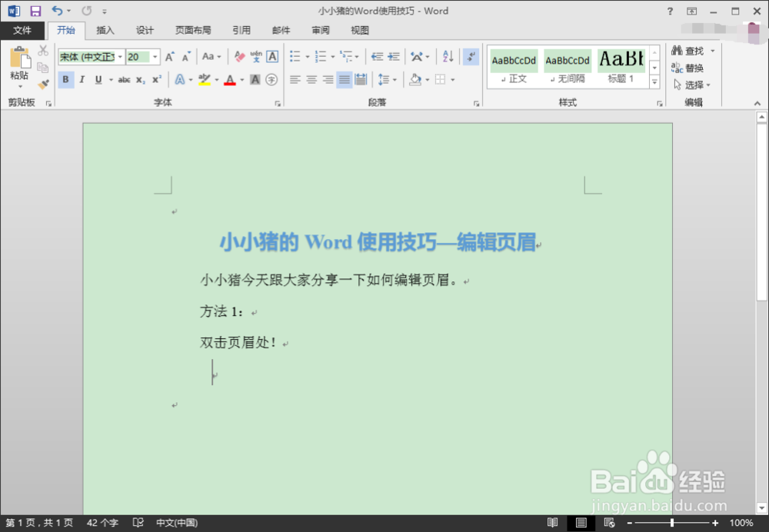
Task: Apply yellow text highlight color
Action: (x=205, y=79)
